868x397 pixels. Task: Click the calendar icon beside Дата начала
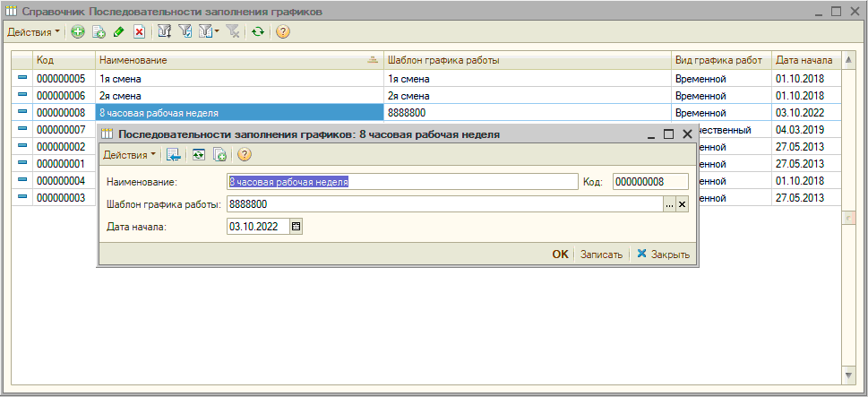click(x=297, y=228)
